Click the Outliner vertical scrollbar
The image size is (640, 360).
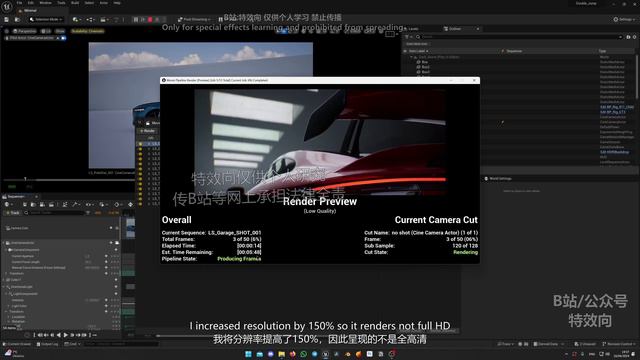(x=637, y=78)
